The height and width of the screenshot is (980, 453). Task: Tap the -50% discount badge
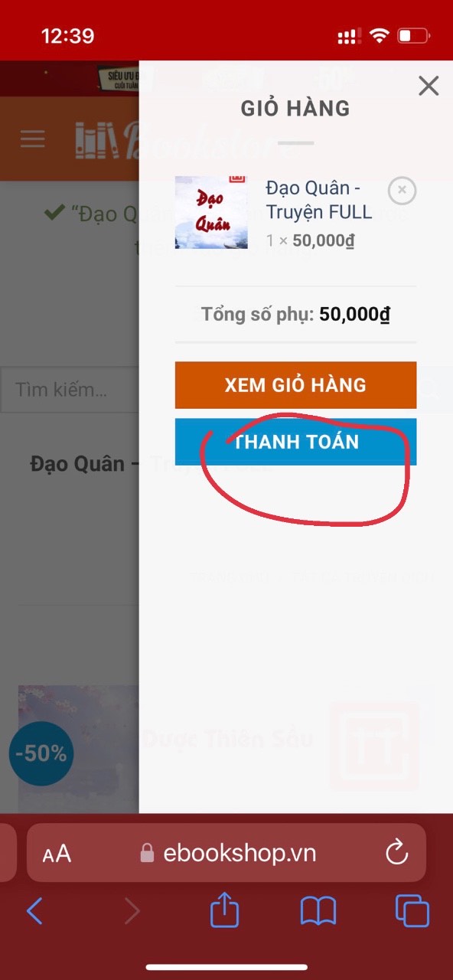41,754
